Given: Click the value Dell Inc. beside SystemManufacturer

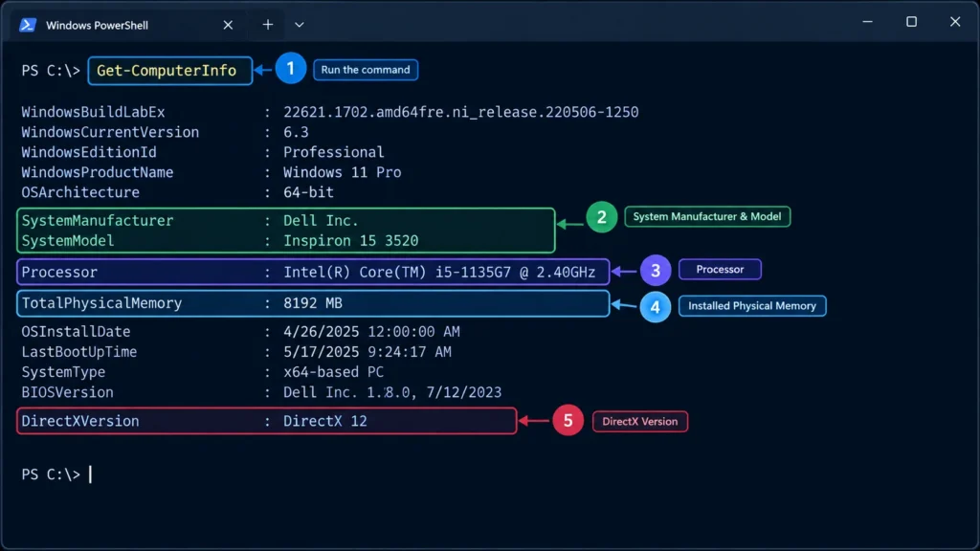Looking at the screenshot, I should pyautogui.click(x=321, y=221).
